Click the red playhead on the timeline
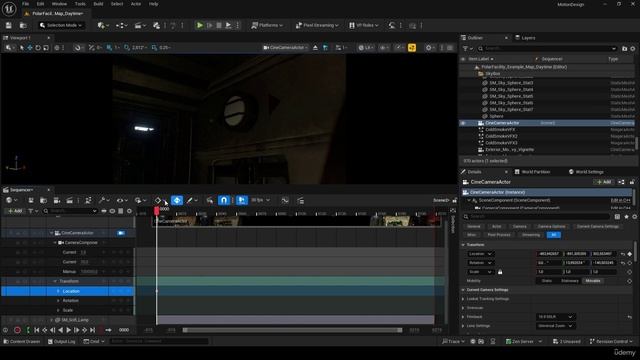The height and width of the screenshot is (360, 640). (x=157, y=211)
